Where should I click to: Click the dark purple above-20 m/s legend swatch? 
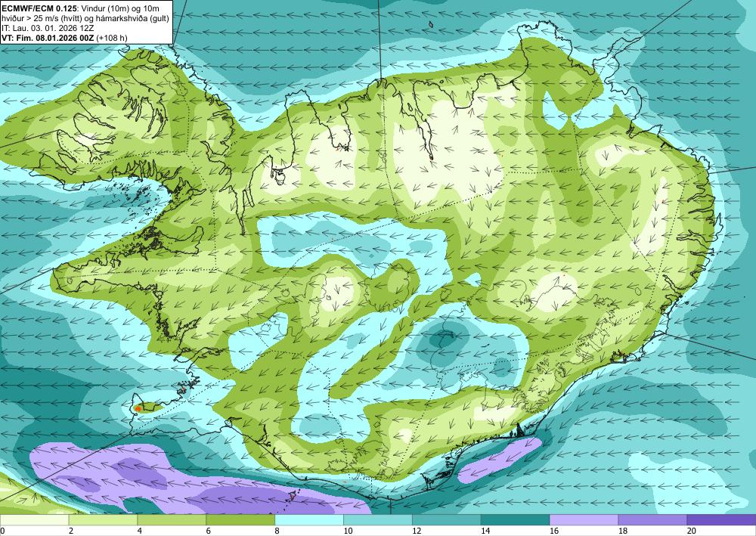(x=721, y=520)
